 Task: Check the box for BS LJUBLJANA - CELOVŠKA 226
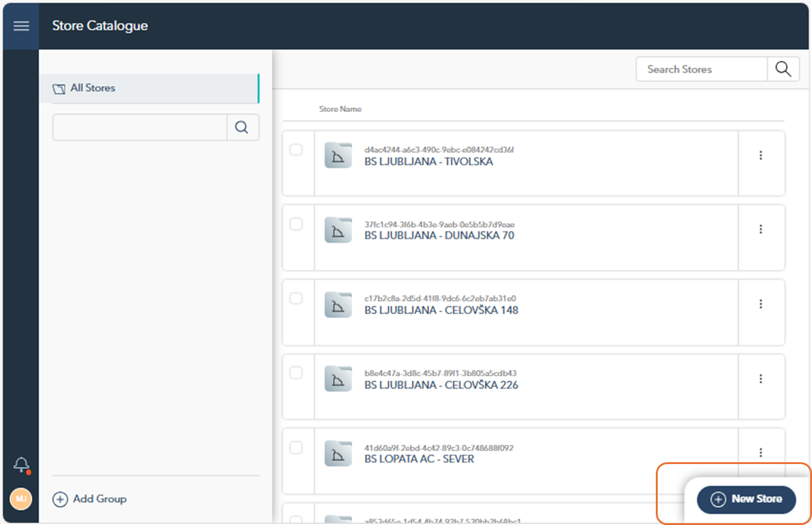click(296, 373)
